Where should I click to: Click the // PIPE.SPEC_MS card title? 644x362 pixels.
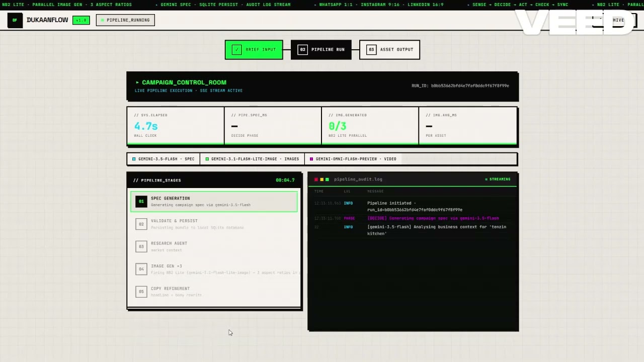pos(249,115)
